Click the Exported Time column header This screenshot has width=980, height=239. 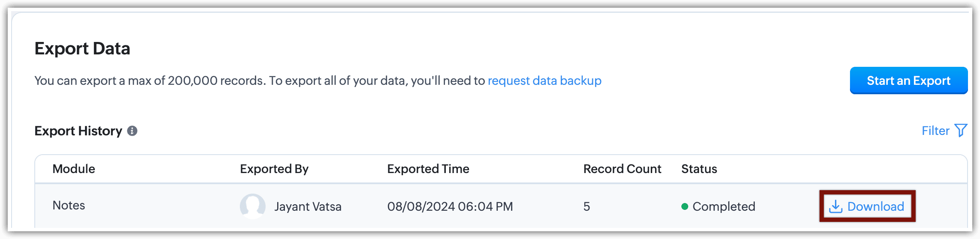[428, 169]
